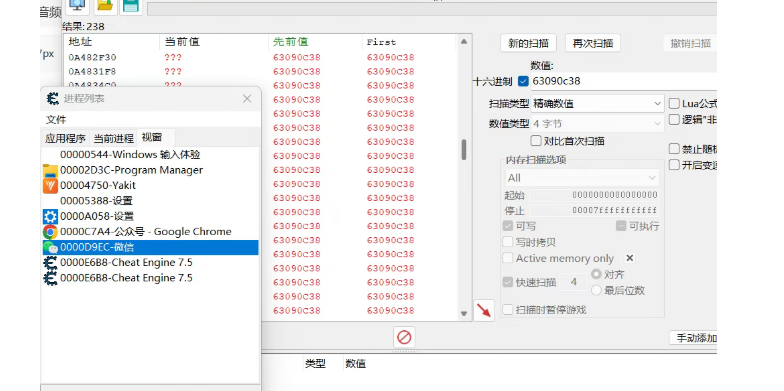Viewport: 784px width, 391px height.
Task: Select the Google Chrome process icon
Action: point(50,232)
